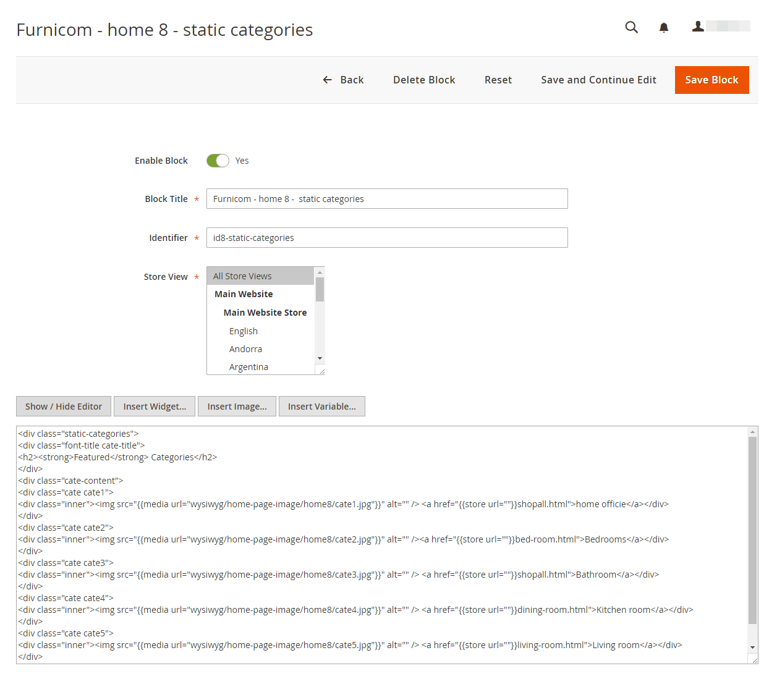Click the 'cate-content' div code line
The image size is (777, 700).
[70, 481]
